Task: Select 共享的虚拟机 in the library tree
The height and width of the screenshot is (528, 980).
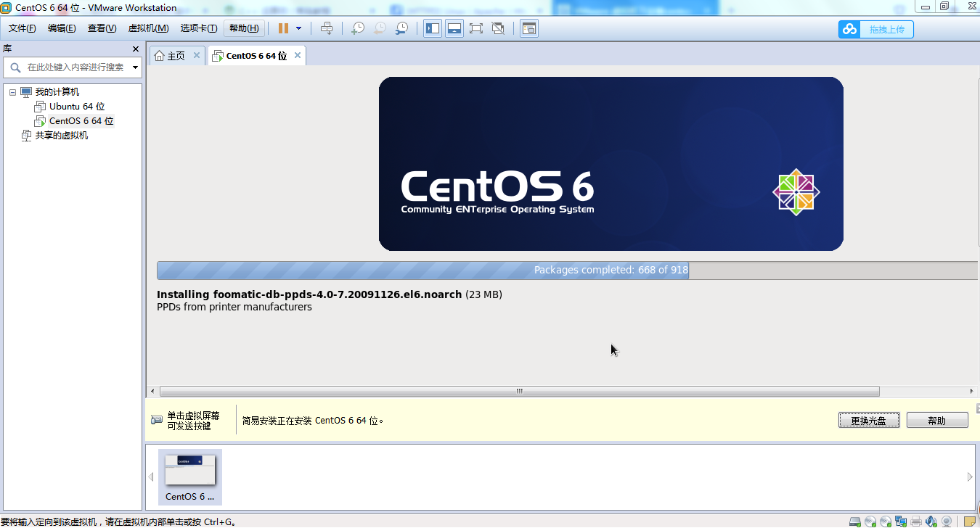Action: 62,136
